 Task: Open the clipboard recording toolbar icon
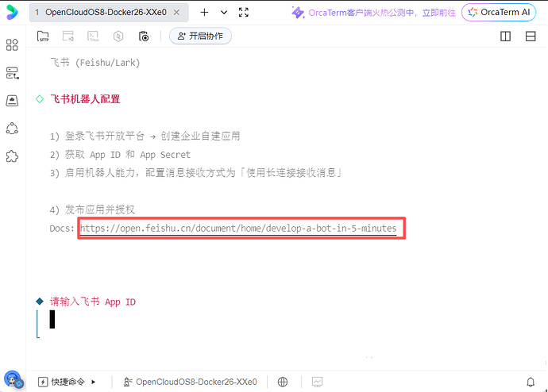click(144, 36)
